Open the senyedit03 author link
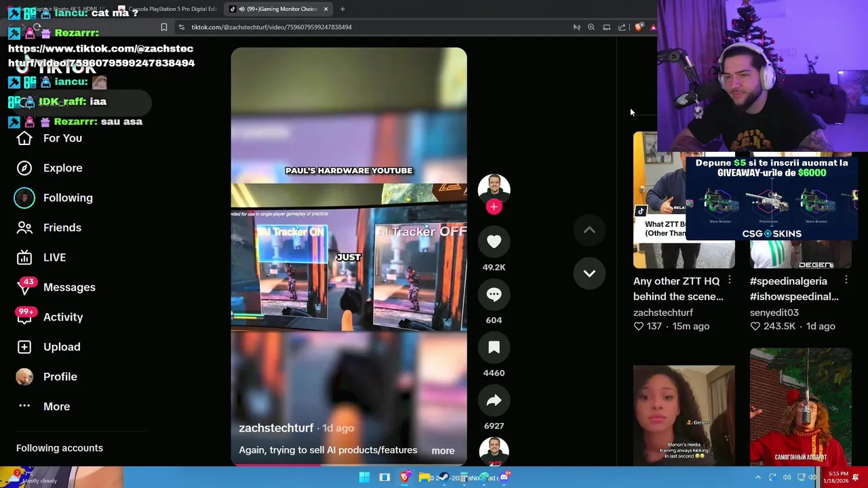 [x=774, y=312]
